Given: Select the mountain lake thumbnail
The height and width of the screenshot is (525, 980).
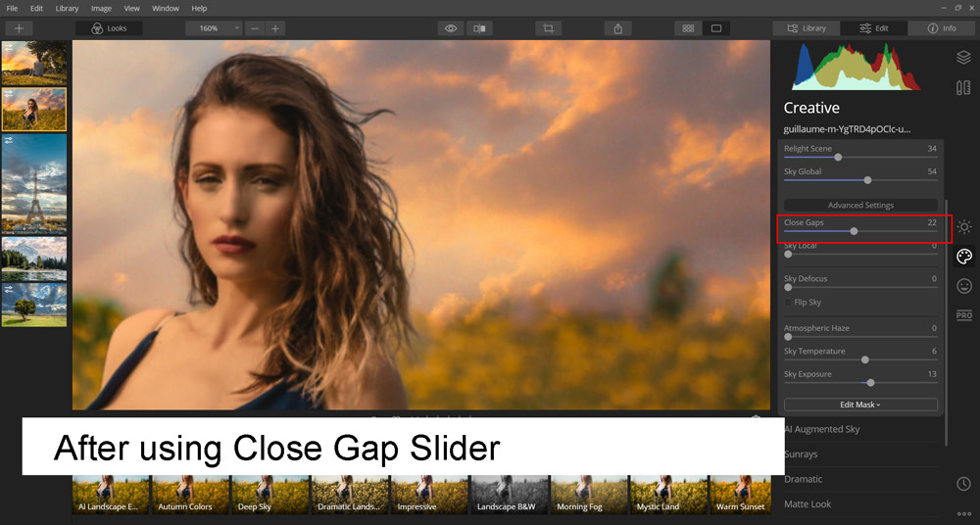Looking at the screenshot, I should tap(33, 259).
